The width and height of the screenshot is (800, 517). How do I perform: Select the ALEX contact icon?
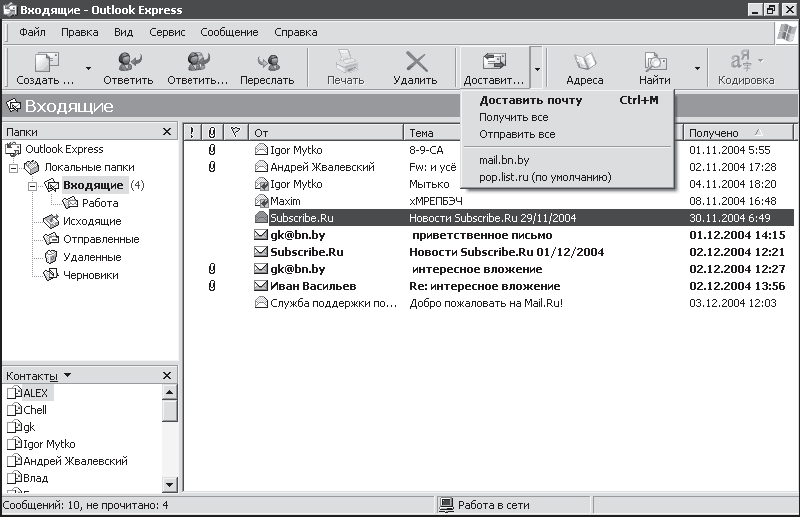click(x=14, y=392)
